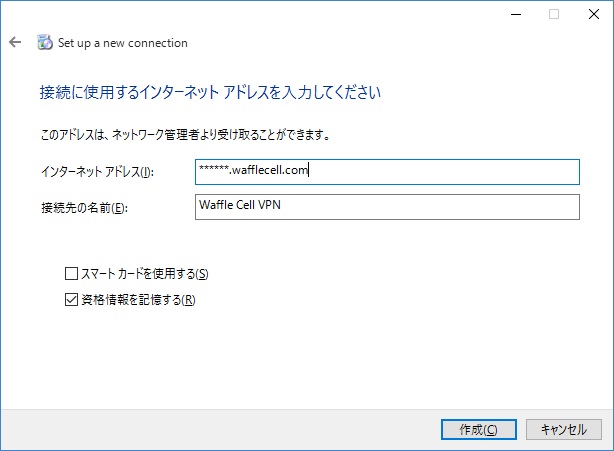The image size is (614, 451).
Task: Uncheck the 資格情報を記憶する checkbox
Action: point(71,299)
